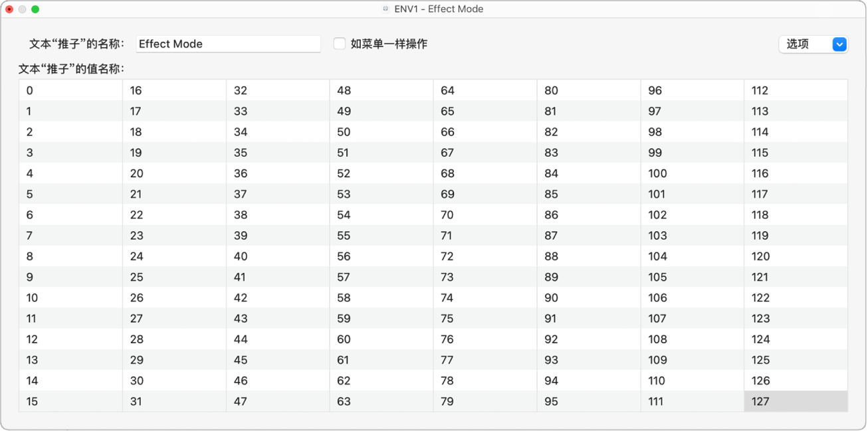Click the document proxy icon in title bar

385,9
